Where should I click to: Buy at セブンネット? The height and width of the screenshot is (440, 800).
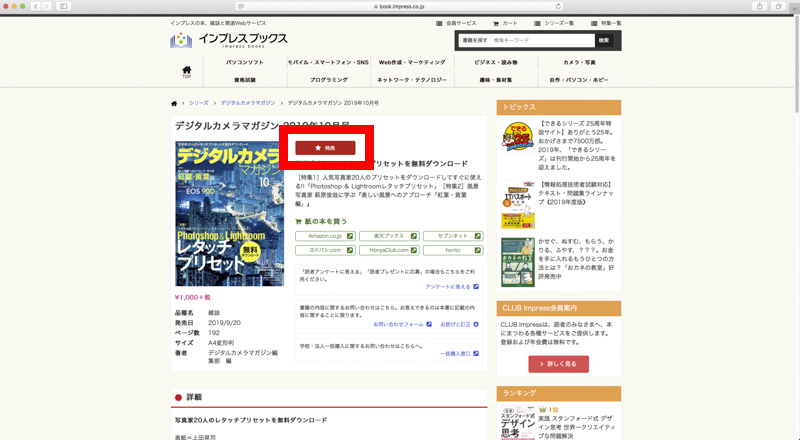(x=453, y=236)
